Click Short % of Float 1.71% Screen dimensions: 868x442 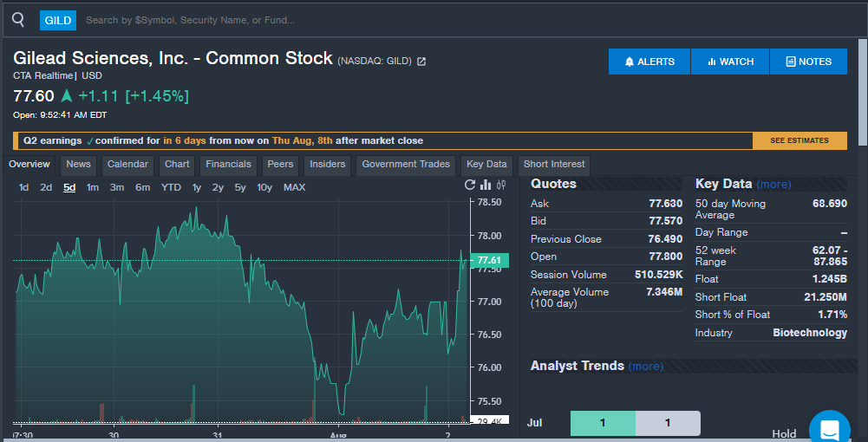pos(832,315)
